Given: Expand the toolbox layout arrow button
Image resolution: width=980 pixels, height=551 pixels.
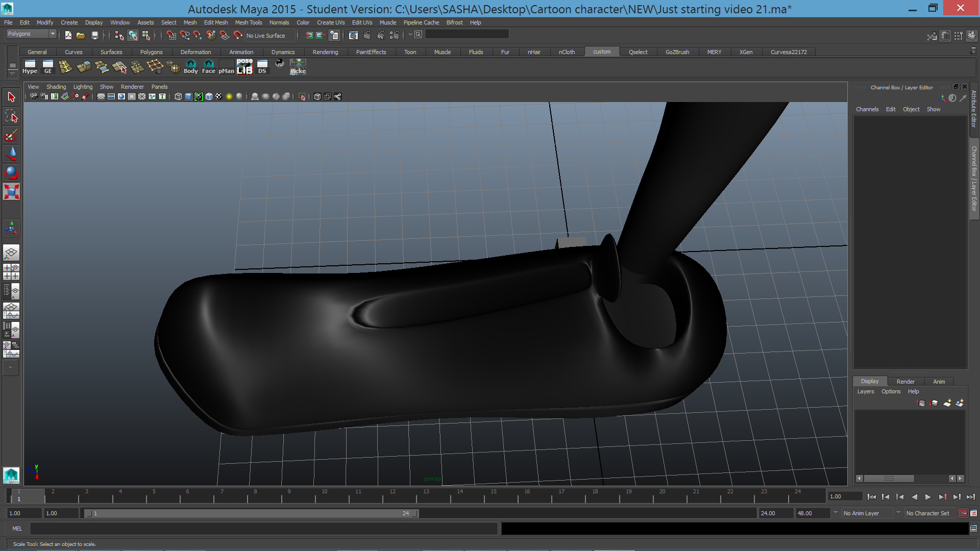Looking at the screenshot, I should (11, 367).
